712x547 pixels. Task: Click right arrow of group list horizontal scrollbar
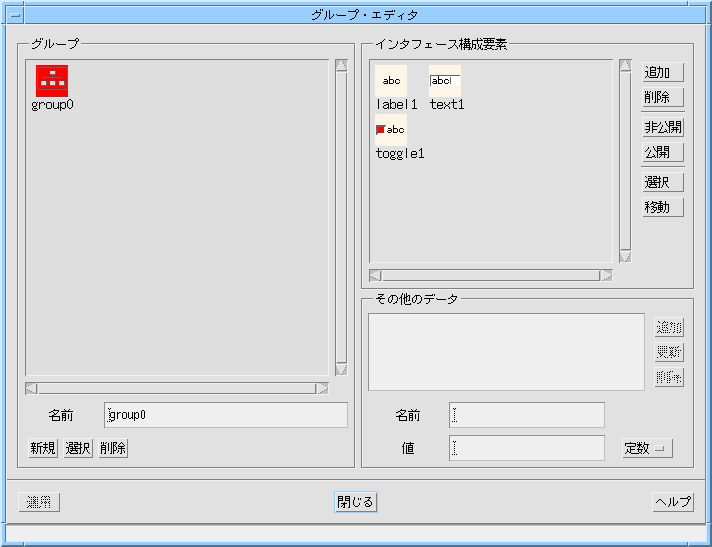pos(322,389)
